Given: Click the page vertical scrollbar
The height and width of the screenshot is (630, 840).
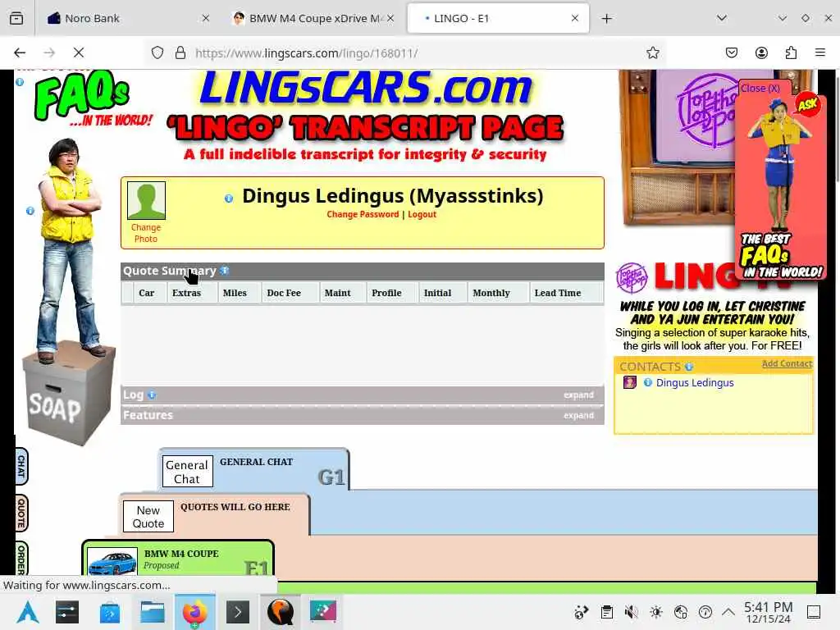Looking at the screenshot, I should pos(836,130).
